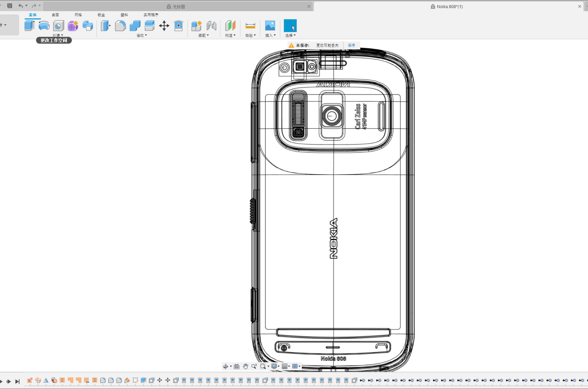
Task: Switch to the 曲面 (Surface) tab
Action: (x=55, y=15)
